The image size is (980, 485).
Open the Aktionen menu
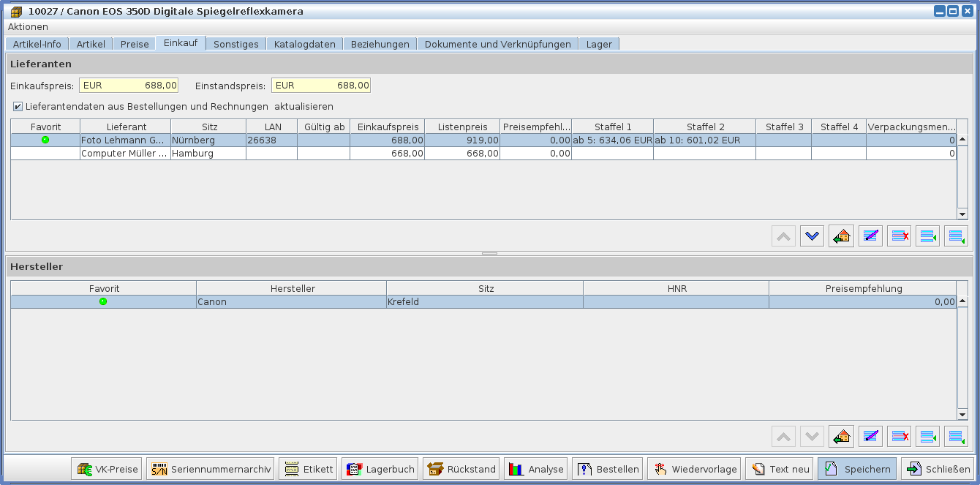(28, 26)
